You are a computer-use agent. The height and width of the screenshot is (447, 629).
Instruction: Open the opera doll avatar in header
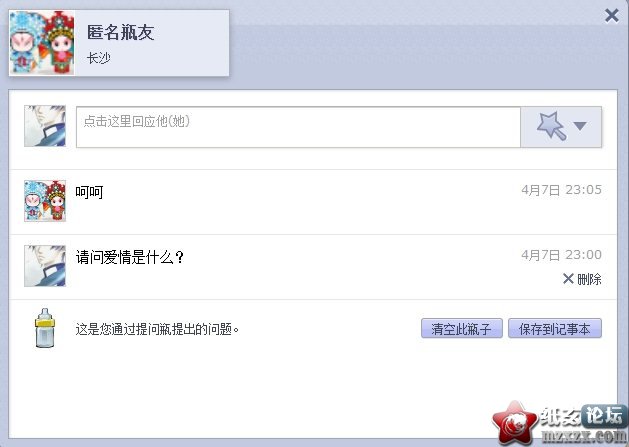pos(42,43)
